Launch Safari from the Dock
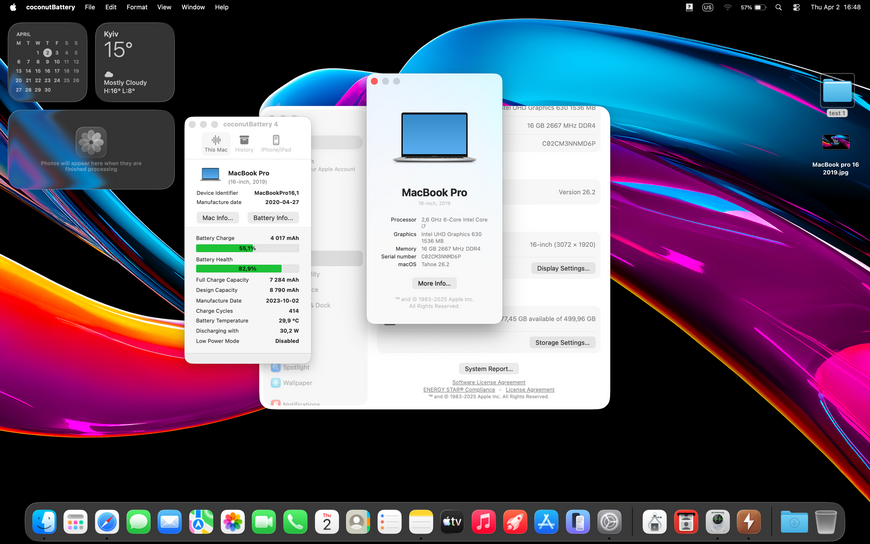The height and width of the screenshot is (544, 870). (107, 522)
